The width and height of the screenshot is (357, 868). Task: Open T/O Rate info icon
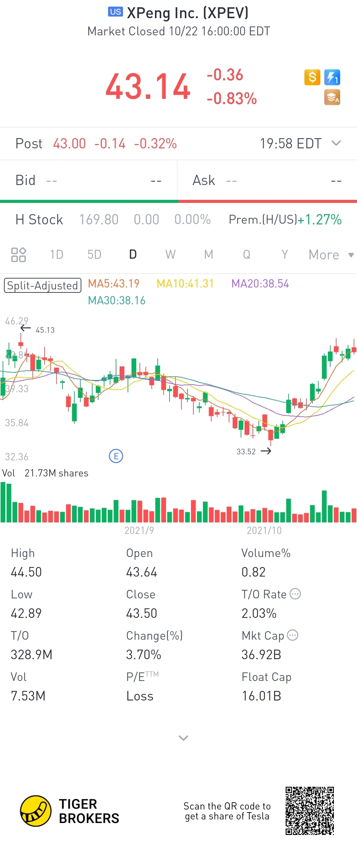[295, 594]
